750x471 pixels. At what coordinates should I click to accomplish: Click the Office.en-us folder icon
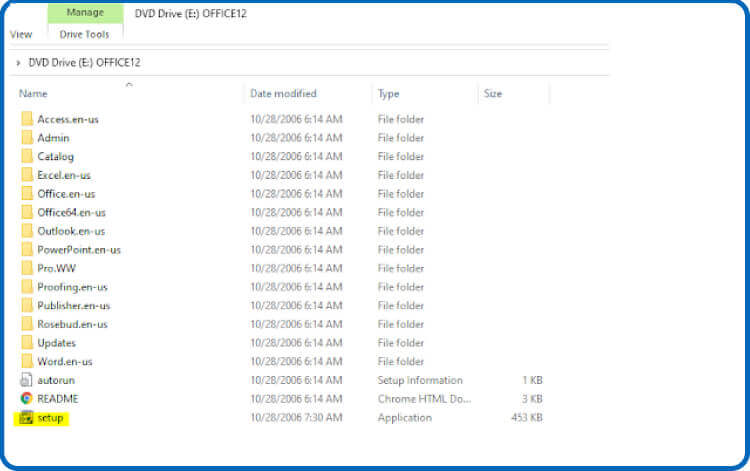(x=27, y=194)
